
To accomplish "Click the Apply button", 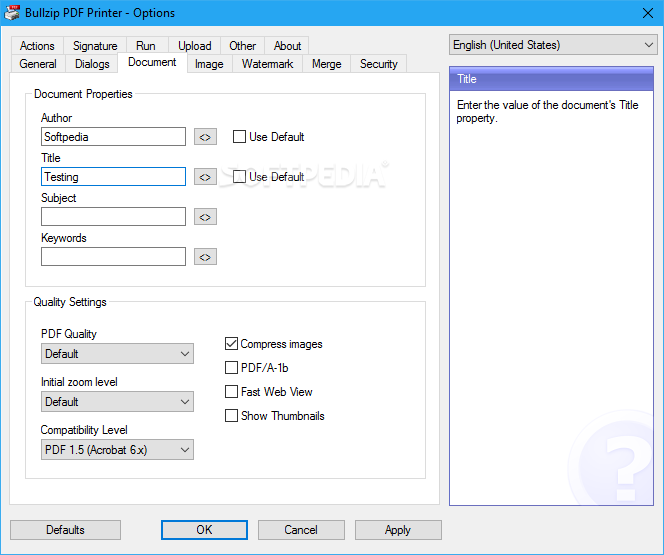I will click(x=398, y=530).
